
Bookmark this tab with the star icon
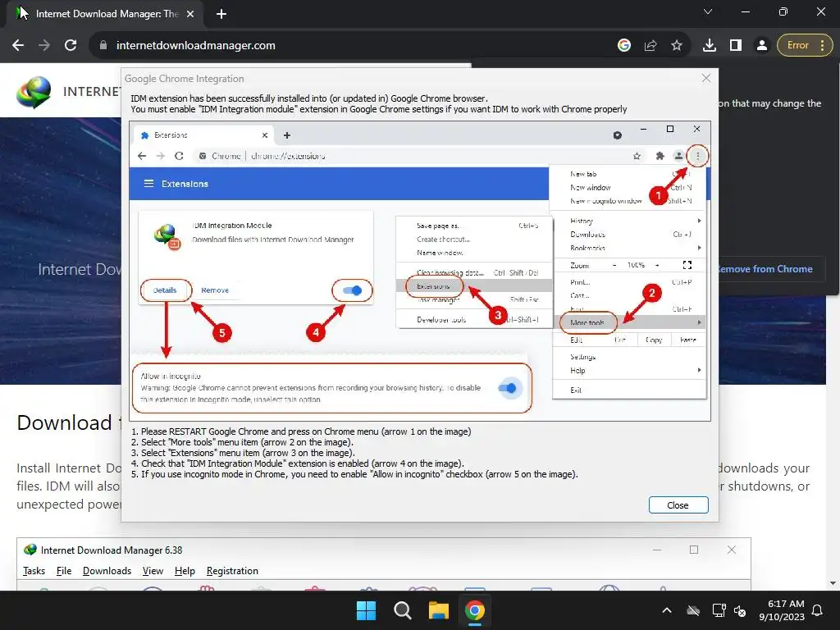coord(677,46)
